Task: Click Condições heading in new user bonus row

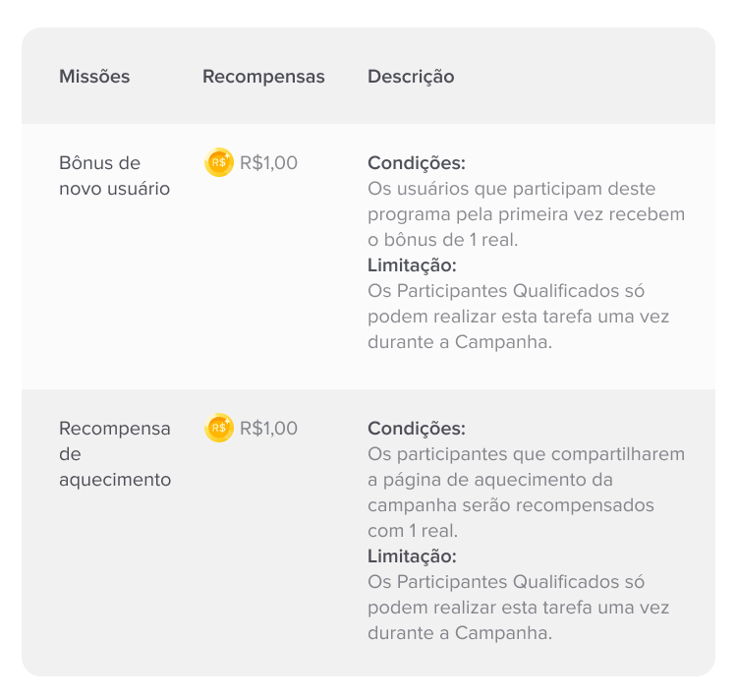Action: click(417, 163)
